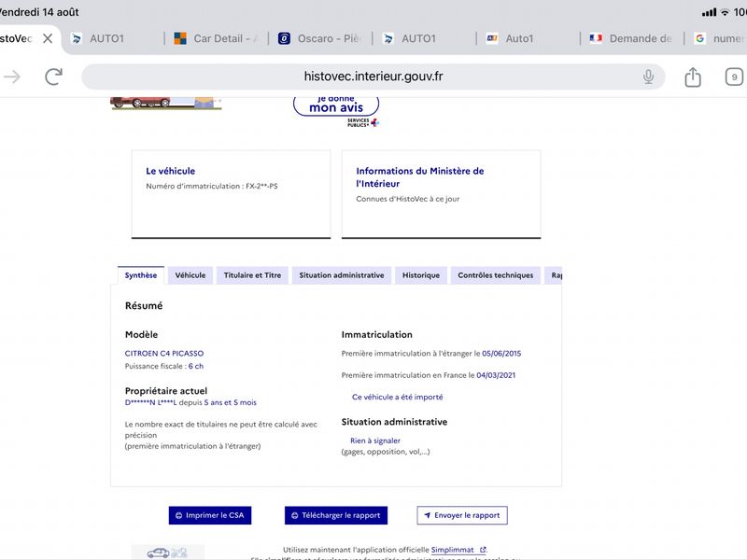The width and height of the screenshot is (747, 560).
Task: Open the Situation administrative tab
Action: click(x=342, y=275)
